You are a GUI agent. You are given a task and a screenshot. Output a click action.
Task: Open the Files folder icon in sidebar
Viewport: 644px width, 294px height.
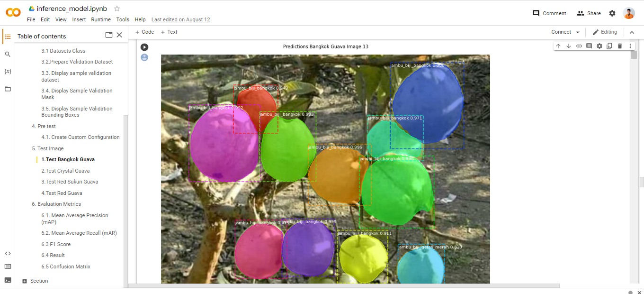[8, 89]
